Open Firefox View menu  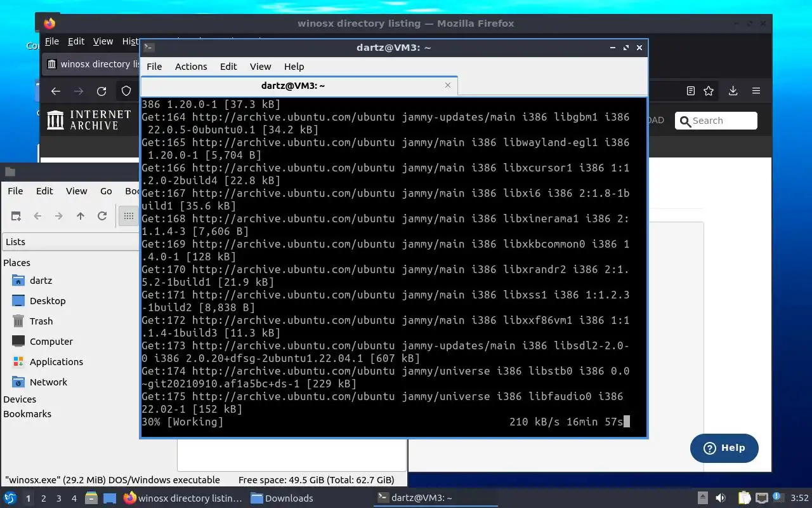103,41
